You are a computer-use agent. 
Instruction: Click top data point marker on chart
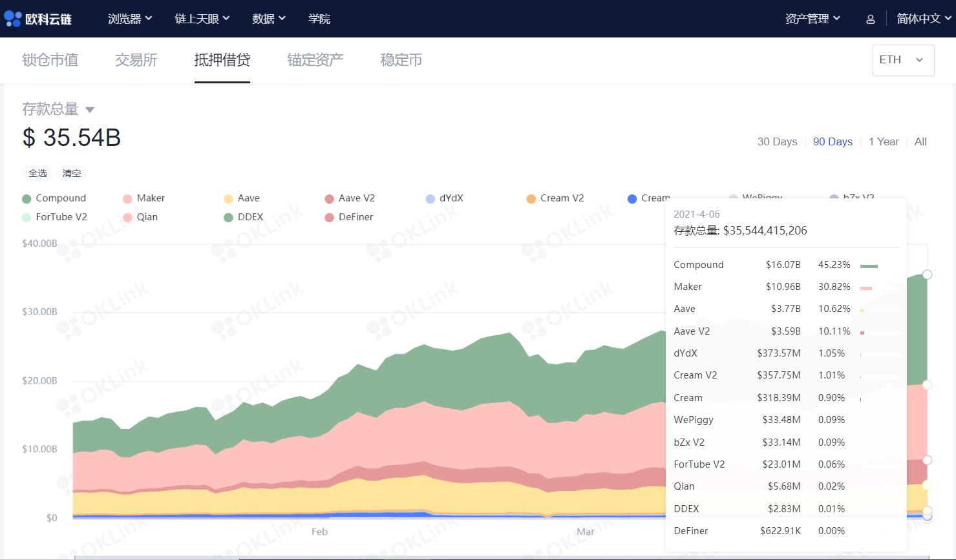(x=927, y=275)
